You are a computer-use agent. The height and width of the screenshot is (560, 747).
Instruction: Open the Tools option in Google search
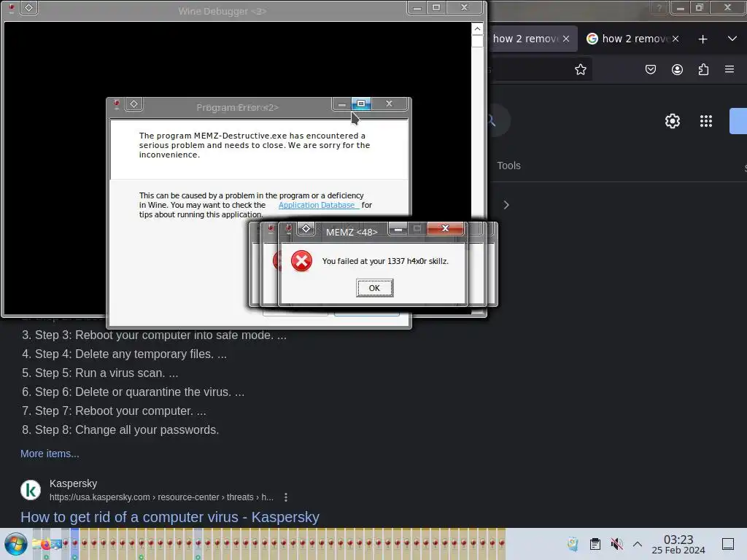508,166
